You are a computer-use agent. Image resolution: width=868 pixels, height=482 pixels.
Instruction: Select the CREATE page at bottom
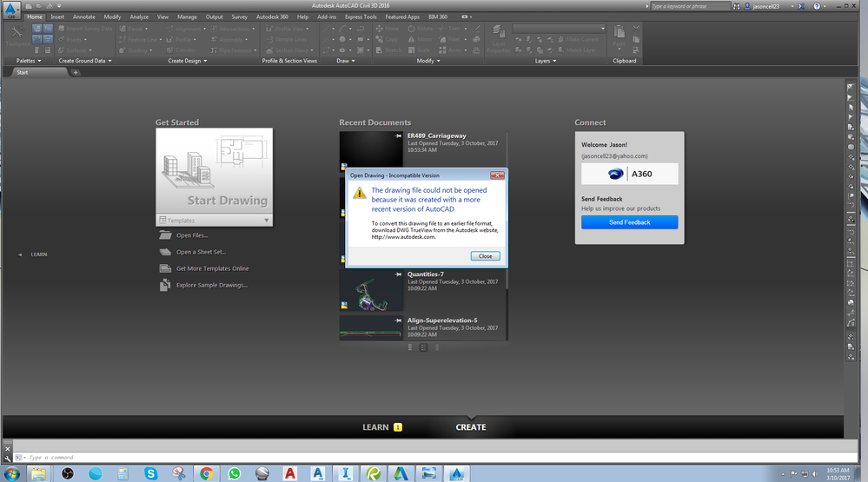pos(471,427)
